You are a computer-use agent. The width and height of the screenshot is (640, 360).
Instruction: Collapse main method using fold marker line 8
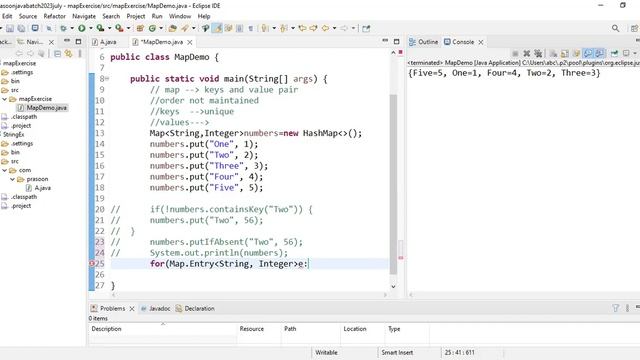107,79
